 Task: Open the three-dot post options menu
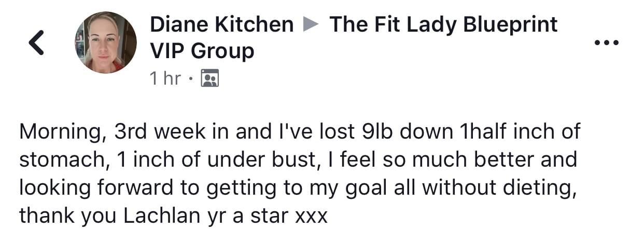tap(607, 43)
